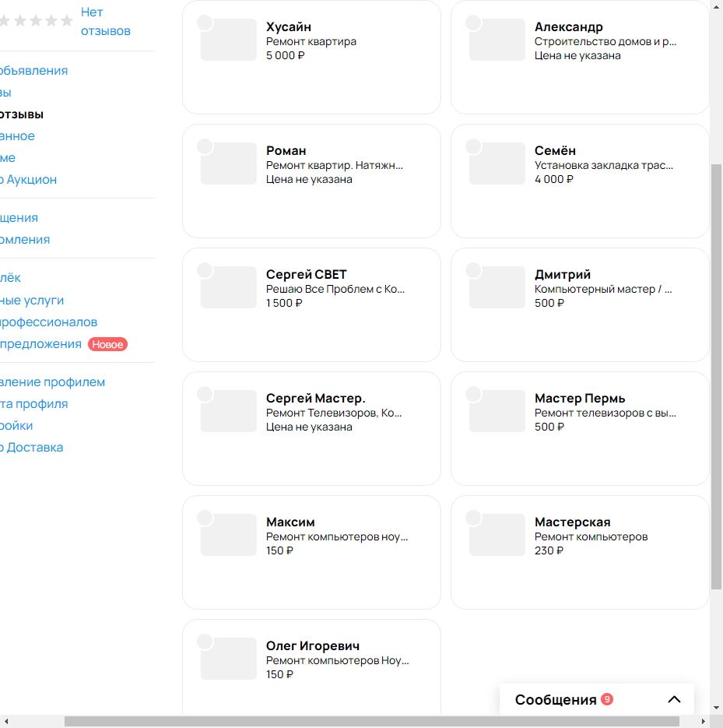
Task: Open the Компьютерный мастер listing title
Action: pyautogui.click(x=603, y=289)
